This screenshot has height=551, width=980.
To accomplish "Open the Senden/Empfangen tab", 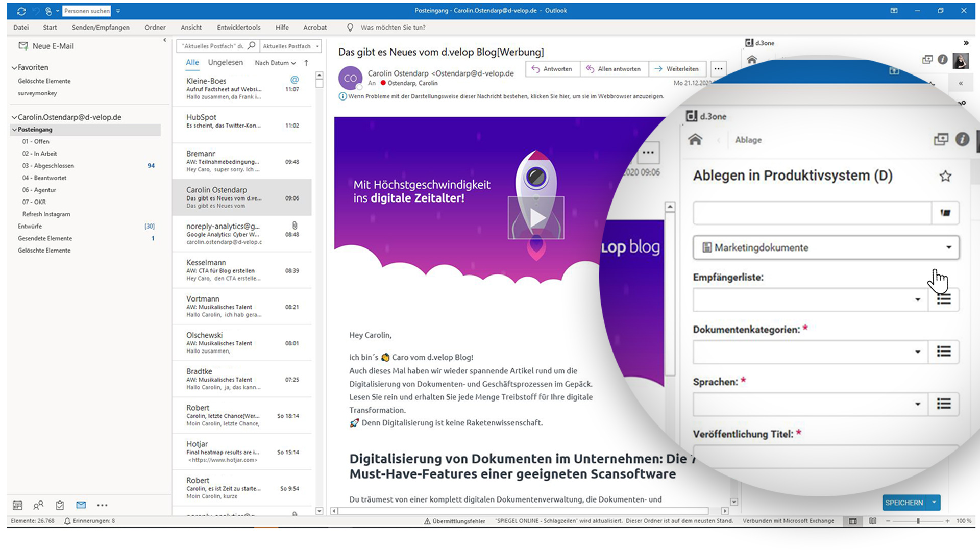I will 101,28.
